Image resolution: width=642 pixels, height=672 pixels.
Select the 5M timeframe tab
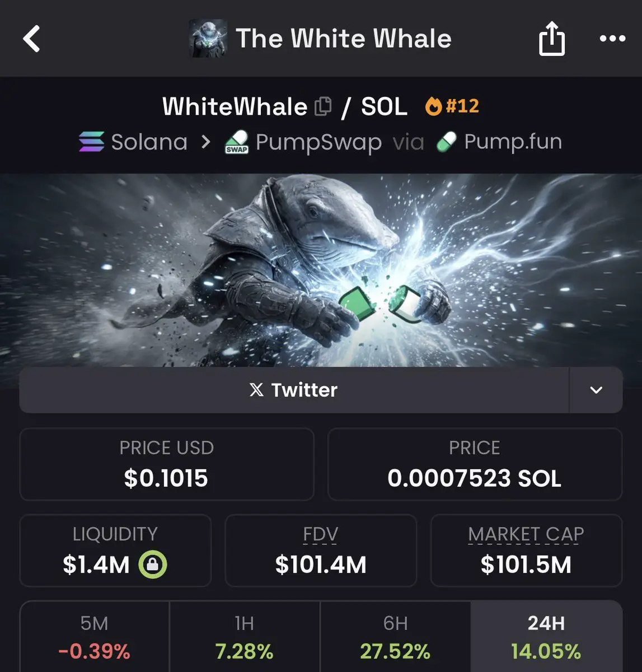coord(95,637)
